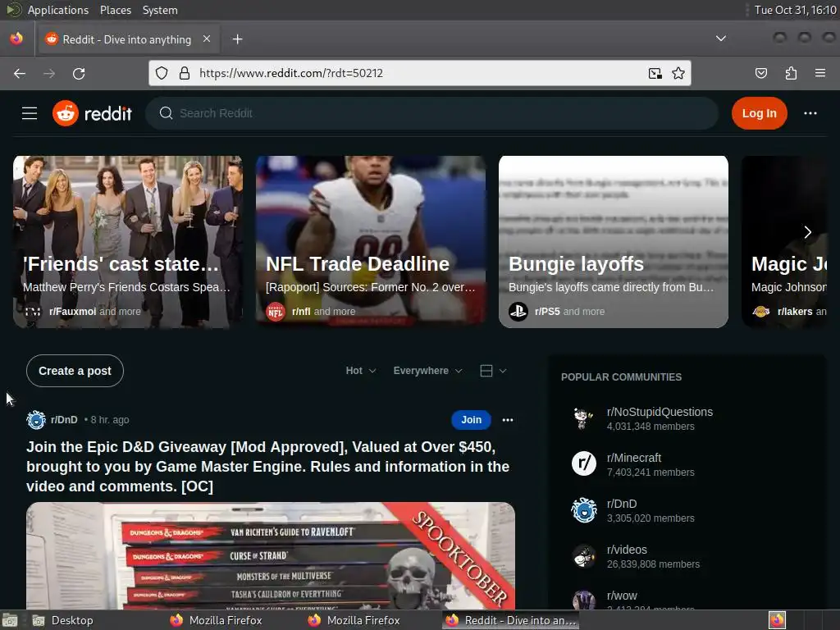This screenshot has width=840, height=630.
Task: Go back using browser back arrow
Action: [x=20, y=73]
